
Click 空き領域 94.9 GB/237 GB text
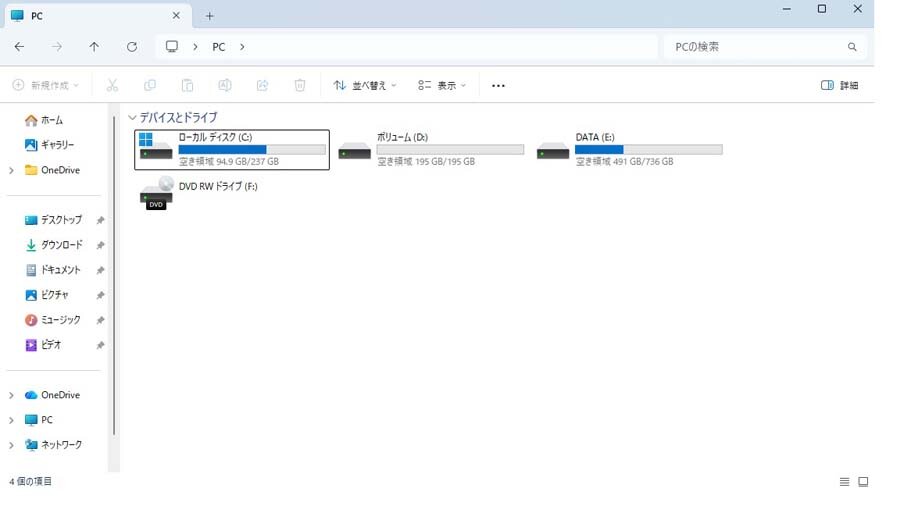(229, 162)
